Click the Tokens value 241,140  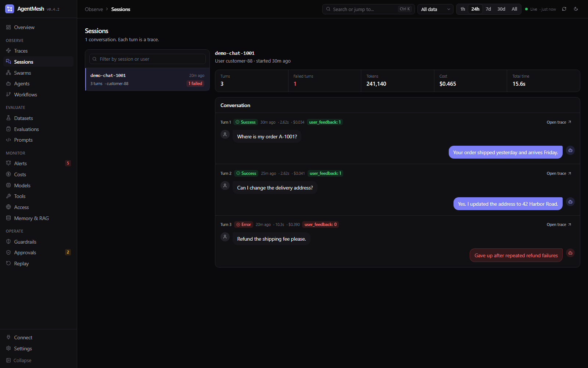tap(376, 84)
